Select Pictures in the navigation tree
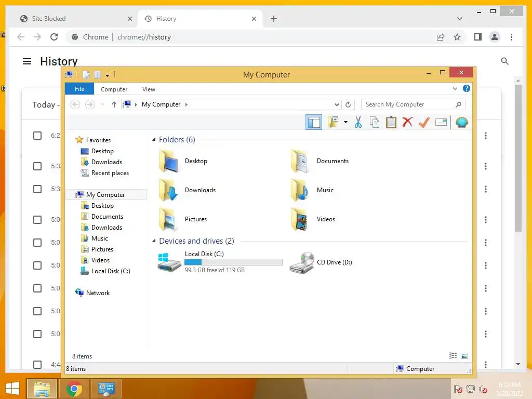Screen dimensions: 532x399 point(102,249)
